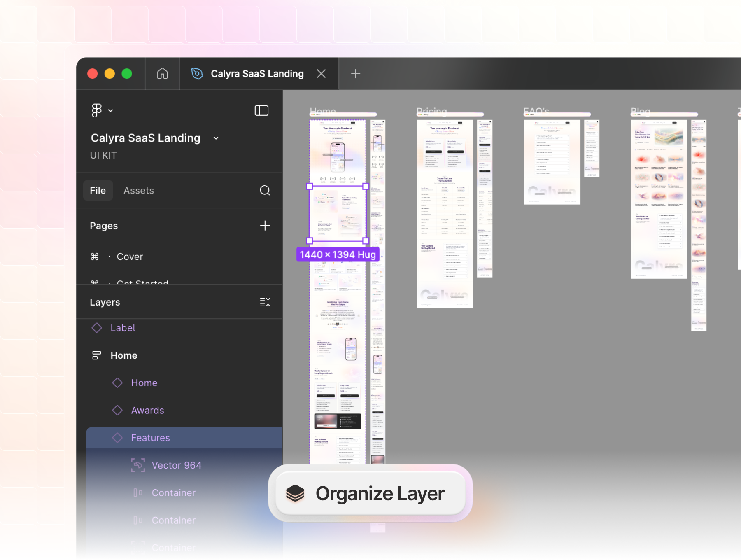Click the Home section layer row
741x560 pixels.
point(123,355)
